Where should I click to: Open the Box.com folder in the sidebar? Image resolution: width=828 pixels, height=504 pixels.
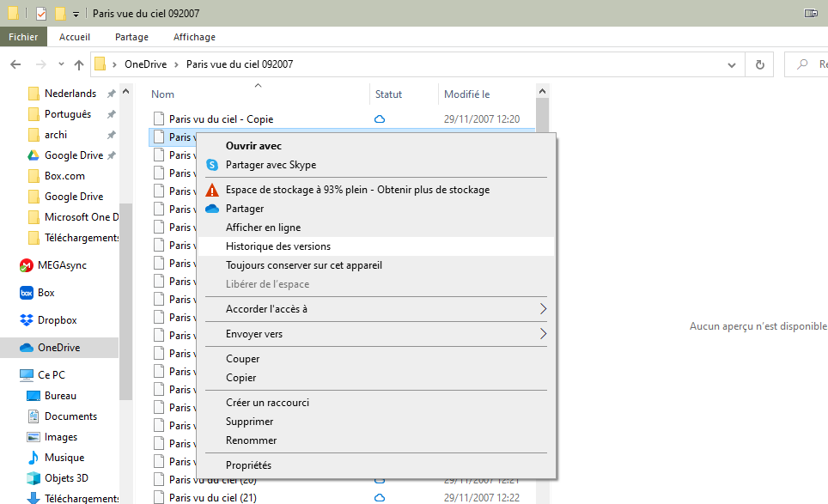pos(56,176)
